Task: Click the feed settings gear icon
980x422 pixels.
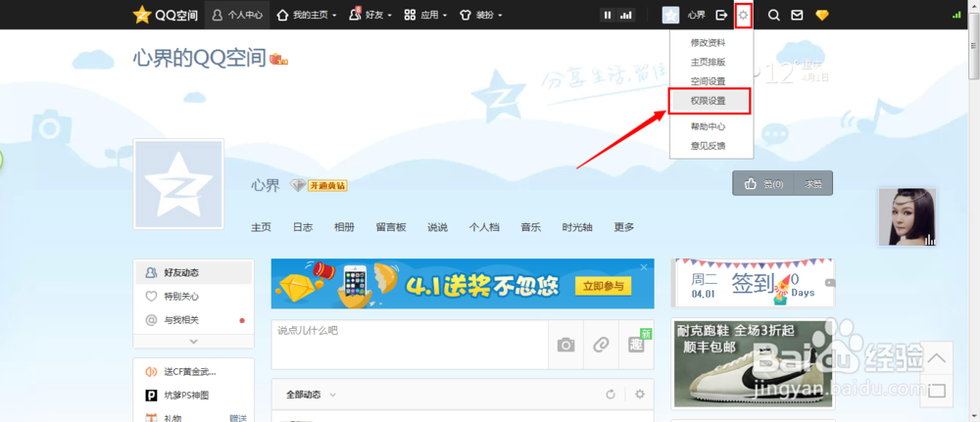Action: [x=639, y=395]
